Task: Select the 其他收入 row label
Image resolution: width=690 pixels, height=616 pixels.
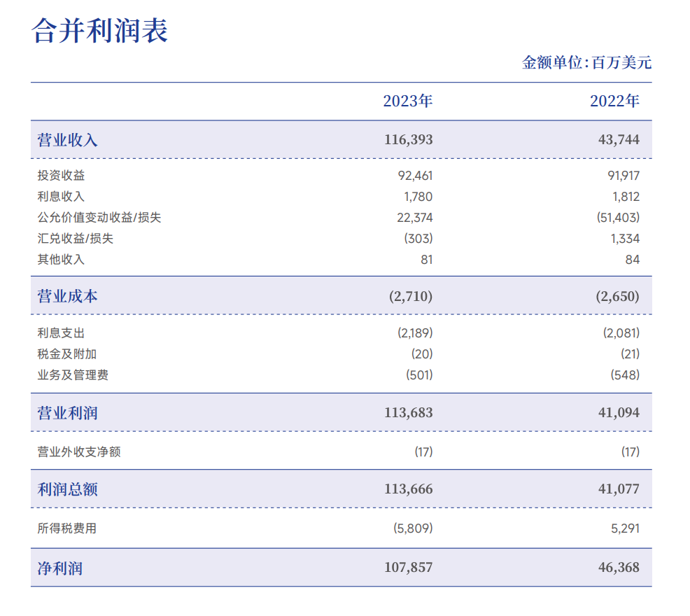Action: tap(61, 259)
